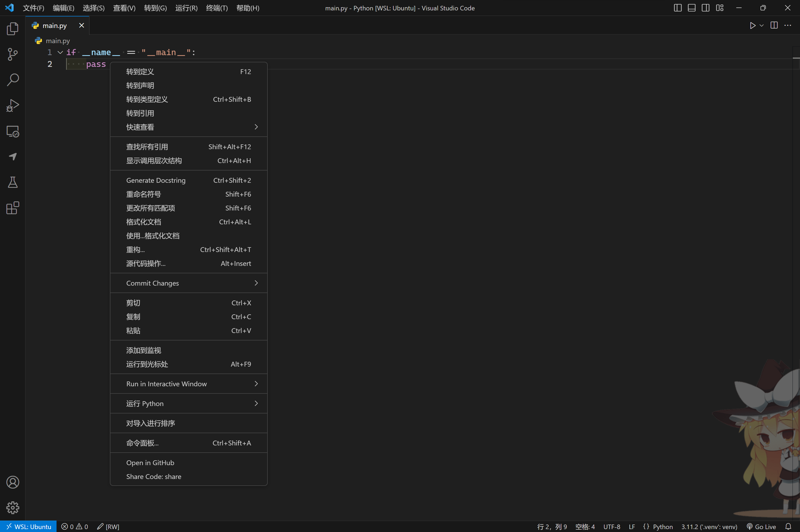
Task: Click the Testing flask icon in sidebar
Action: (13, 182)
